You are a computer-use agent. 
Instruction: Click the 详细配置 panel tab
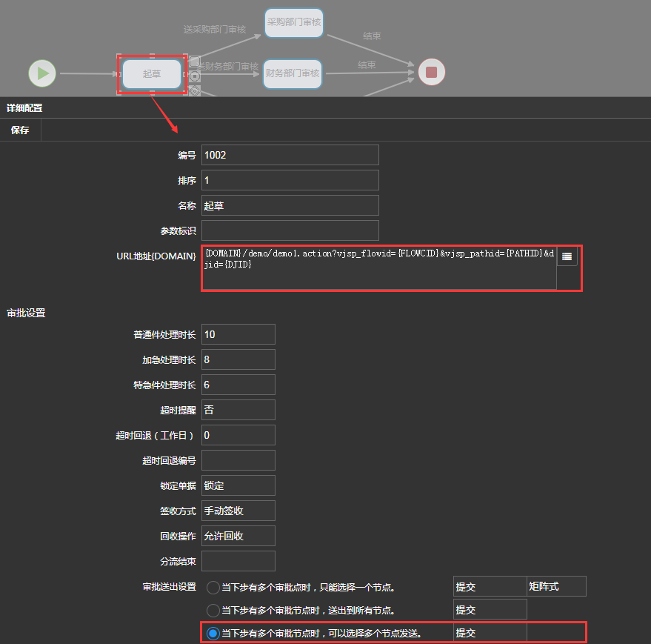tap(24, 108)
